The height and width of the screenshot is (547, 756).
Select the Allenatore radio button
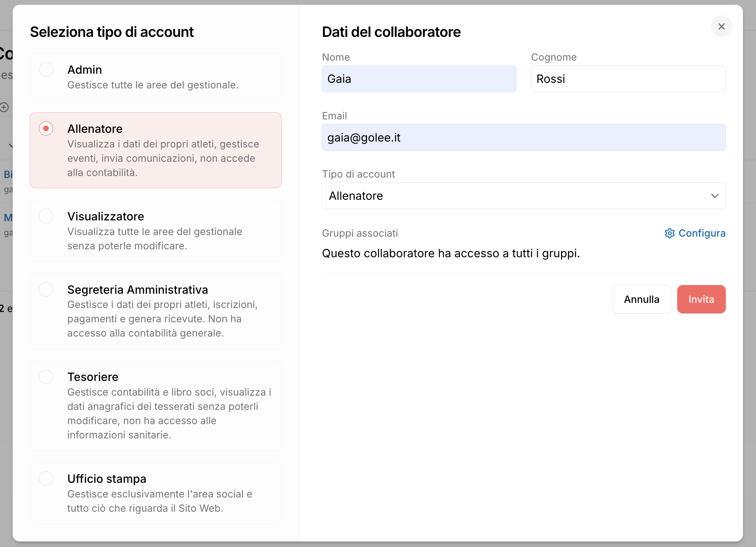(46, 128)
